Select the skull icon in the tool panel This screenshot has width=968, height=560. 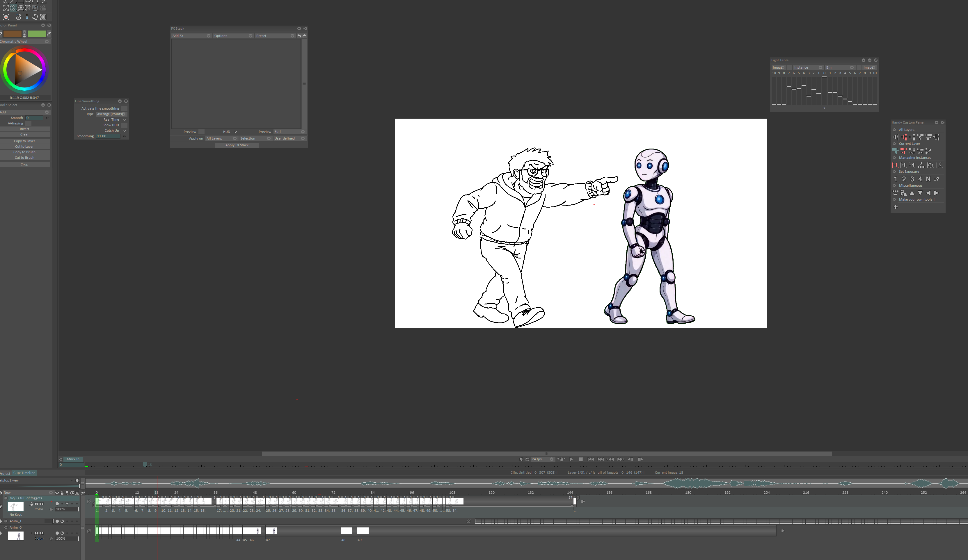6,17
